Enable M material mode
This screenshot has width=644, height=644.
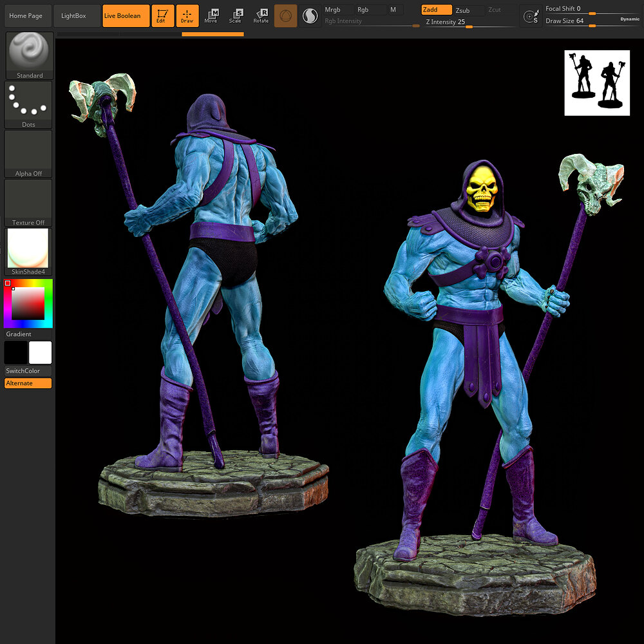(396, 10)
